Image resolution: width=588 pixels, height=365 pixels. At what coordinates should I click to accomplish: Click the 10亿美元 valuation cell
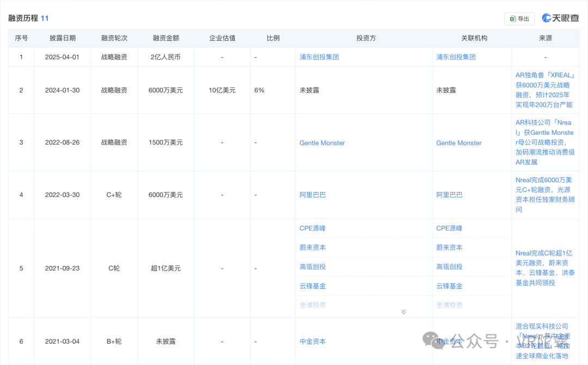coord(222,90)
